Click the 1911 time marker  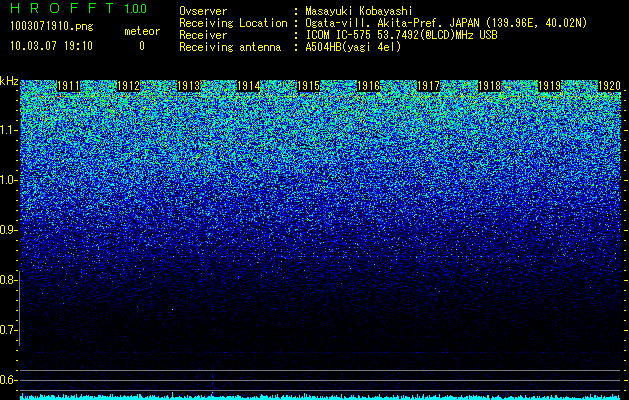click(x=69, y=86)
